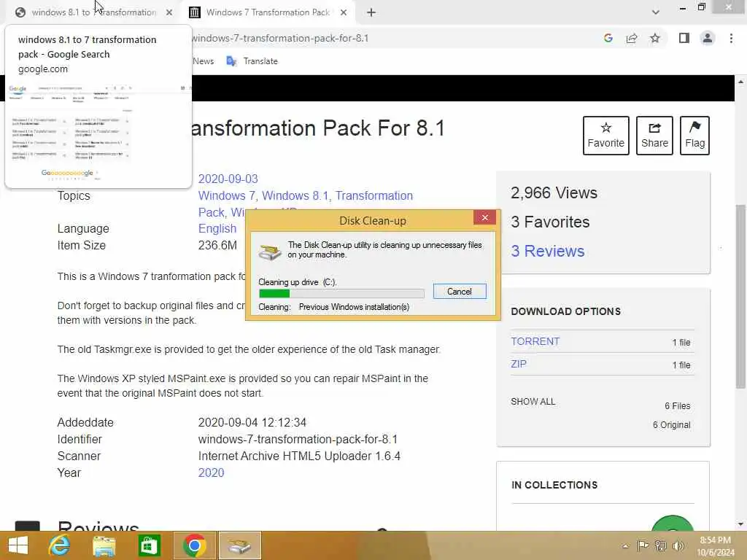747x560 pixels.
Task: Open Windows Store from taskbar
Action: (x=149, y=545)
